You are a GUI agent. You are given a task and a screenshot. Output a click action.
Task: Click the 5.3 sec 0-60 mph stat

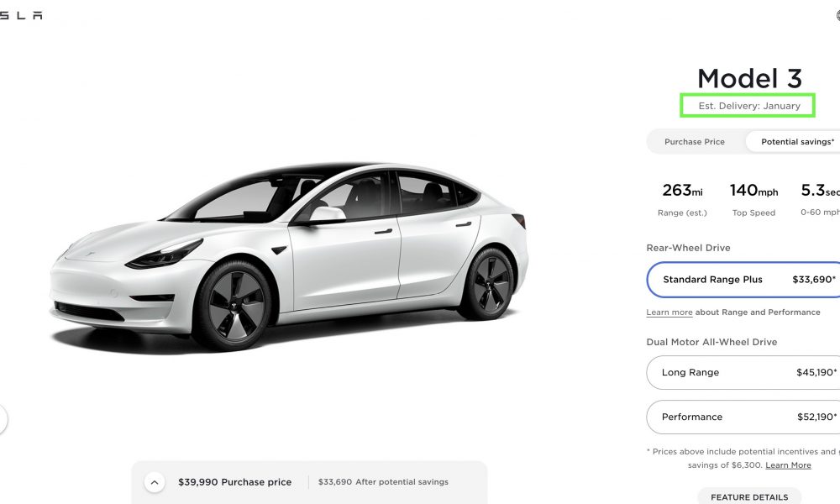(820, 199)
